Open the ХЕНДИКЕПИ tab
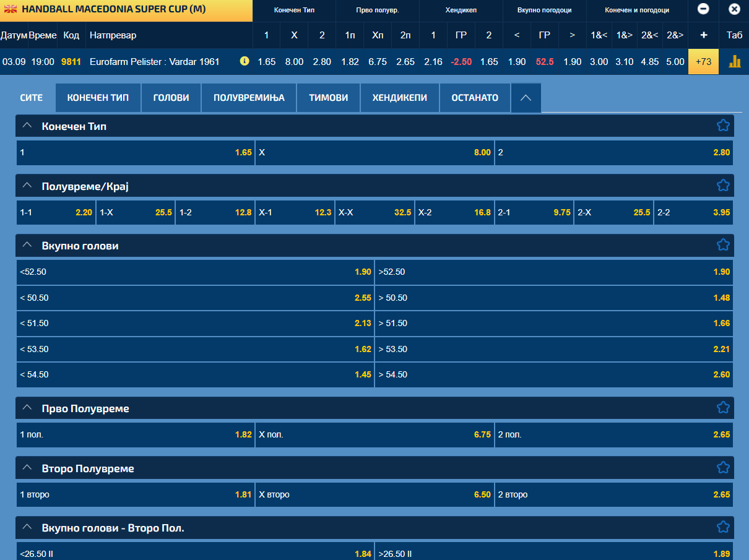749x560 pixels. point(400,98)
